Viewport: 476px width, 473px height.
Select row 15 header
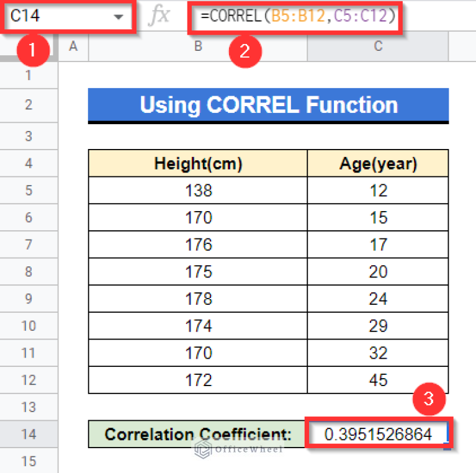29,461
